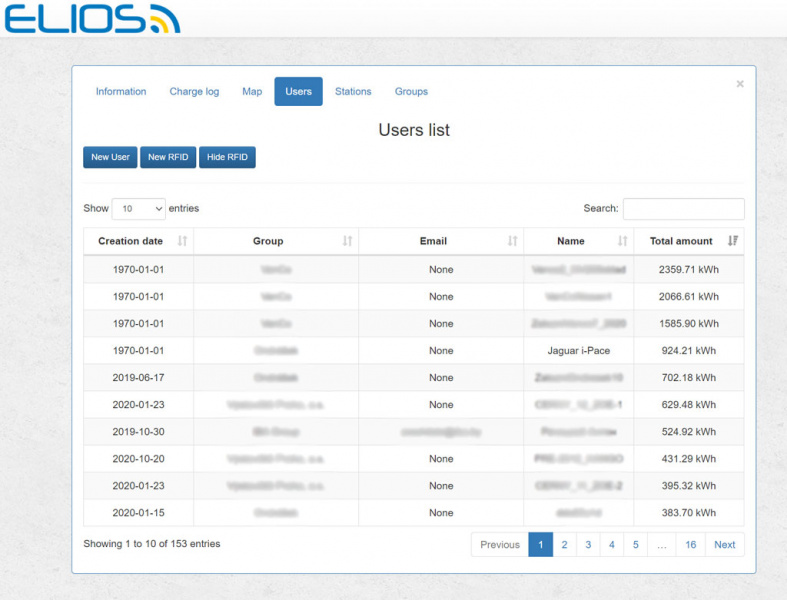Open the Groups tab
Screen dimensions: 787x600
pyautogui.click(x=411, y=91)
